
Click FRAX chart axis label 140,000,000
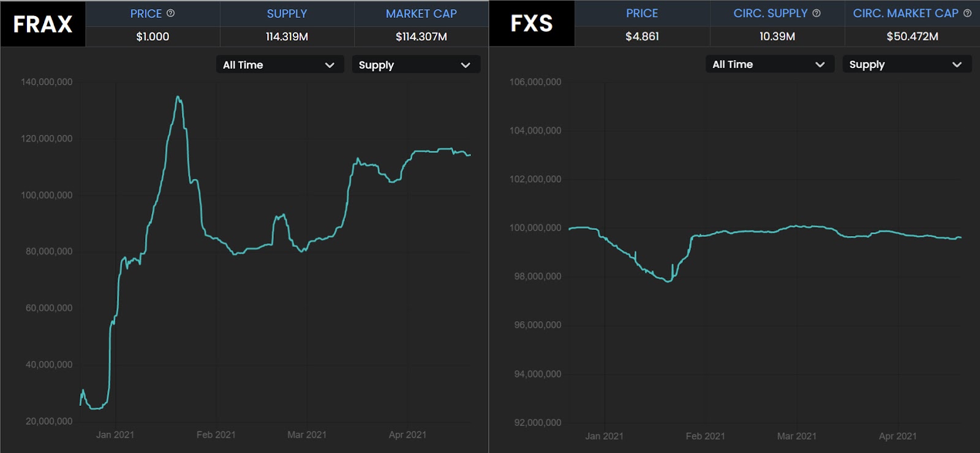click(47, 82)
